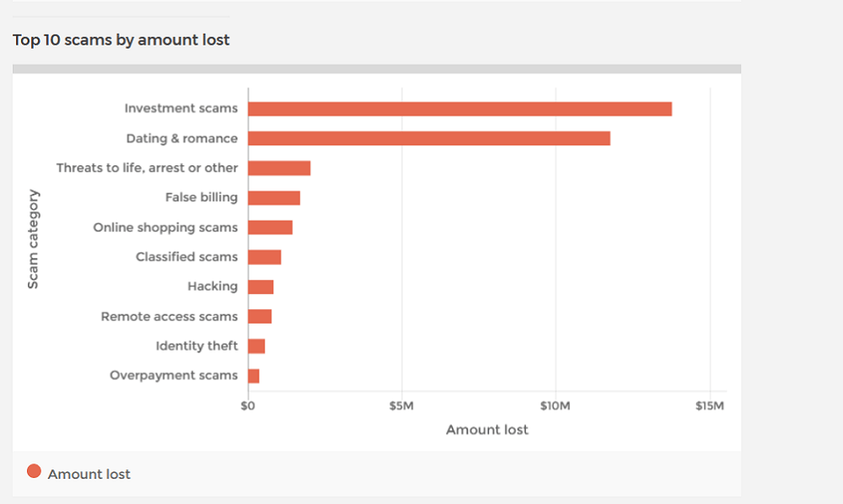This screenshot has height=504, width=843.
Task: Select the Hacking bar
Action: click(260, 287)
